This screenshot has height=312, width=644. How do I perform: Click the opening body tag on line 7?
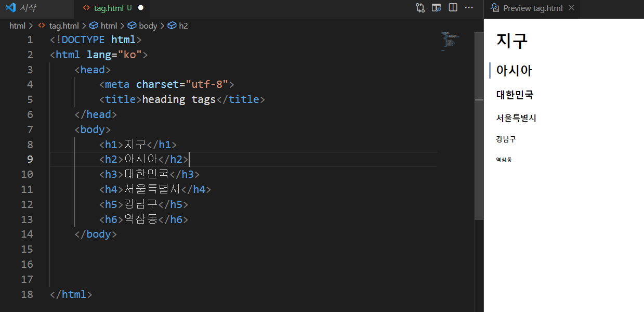pyautogui.click(x=93, y=129)
